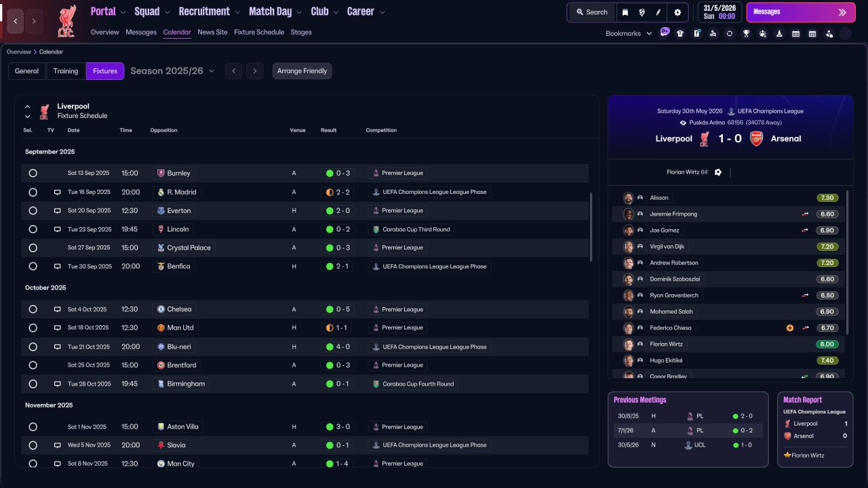The height and width of the screenshot is (488, 868).
Task: Open the News Site submenu item
Action: (x=212, y=32)
